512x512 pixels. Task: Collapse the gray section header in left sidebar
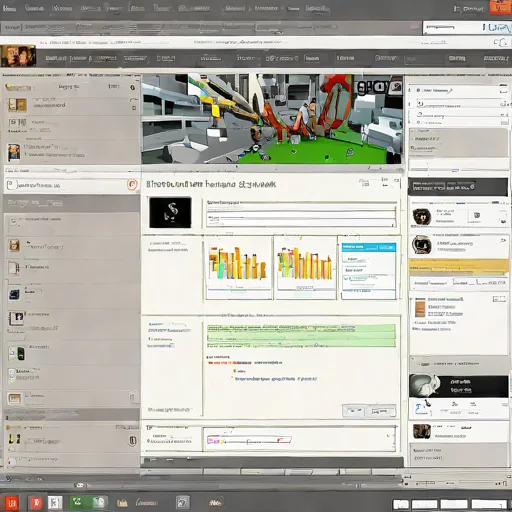click(71, 203)
